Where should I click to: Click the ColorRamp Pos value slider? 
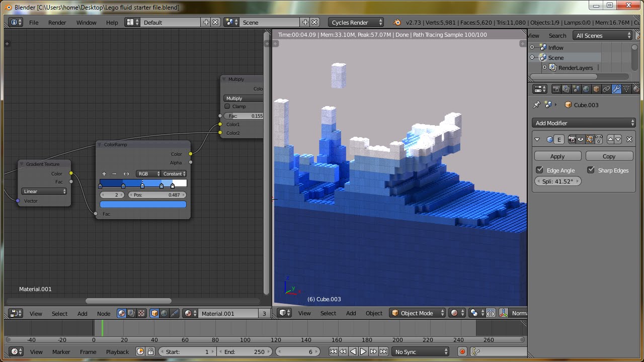click(157, 195)
